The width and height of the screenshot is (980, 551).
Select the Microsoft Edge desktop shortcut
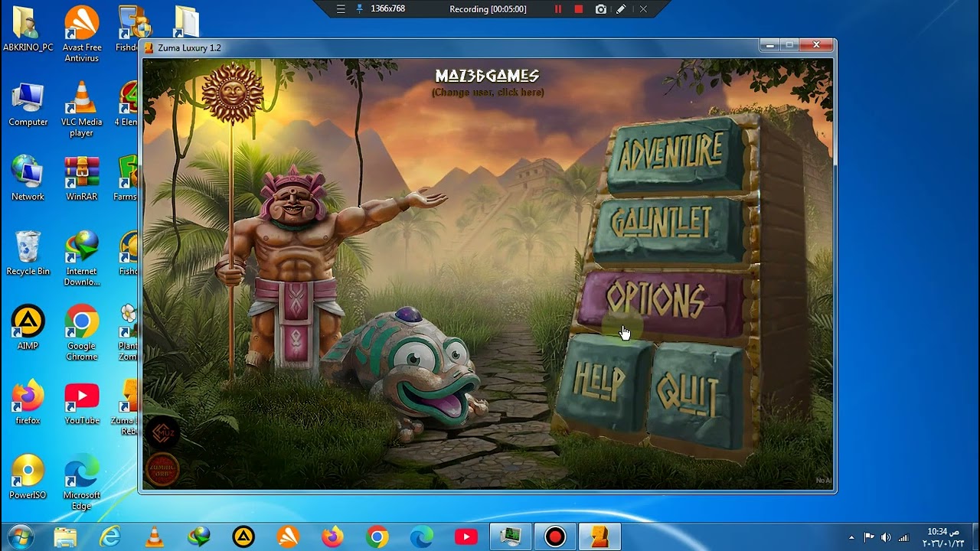(82, 481)
